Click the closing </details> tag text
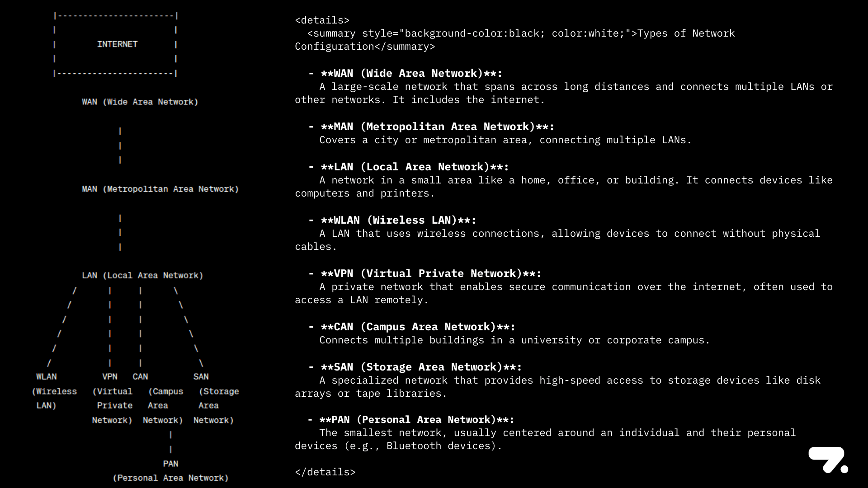This screenshot has height=488, width=868. [x=325, y=472]
